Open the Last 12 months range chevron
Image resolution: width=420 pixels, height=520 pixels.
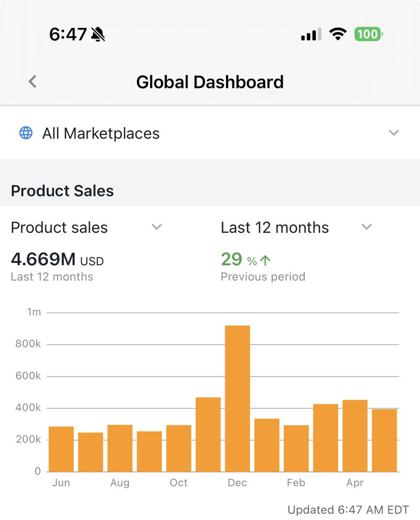[367, 227]
